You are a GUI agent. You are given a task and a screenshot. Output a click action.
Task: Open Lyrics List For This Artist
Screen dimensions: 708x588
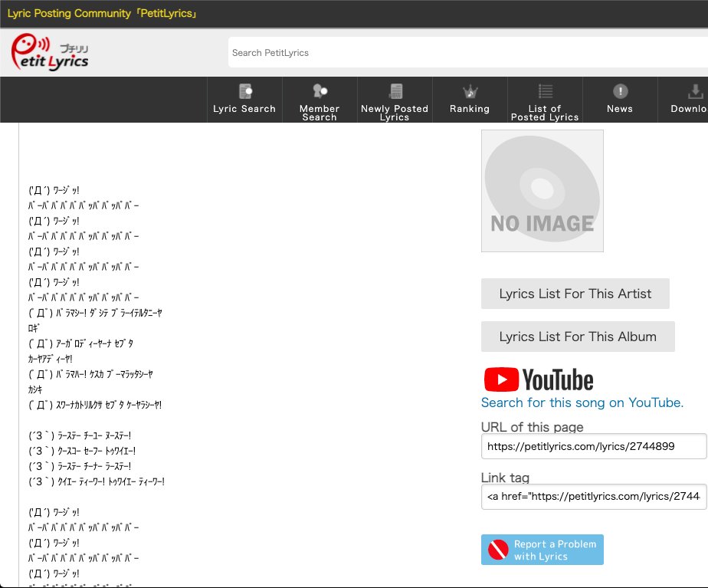(575, 294)
